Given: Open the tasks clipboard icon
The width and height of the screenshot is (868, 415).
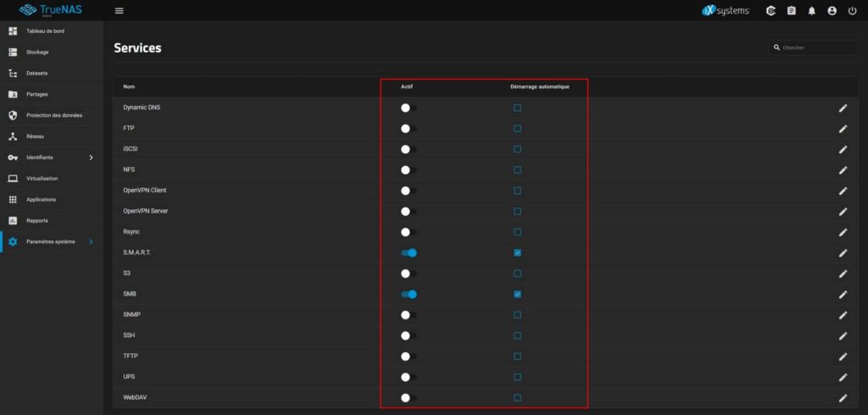Looking at the screenshot, I should coord(792,10).
